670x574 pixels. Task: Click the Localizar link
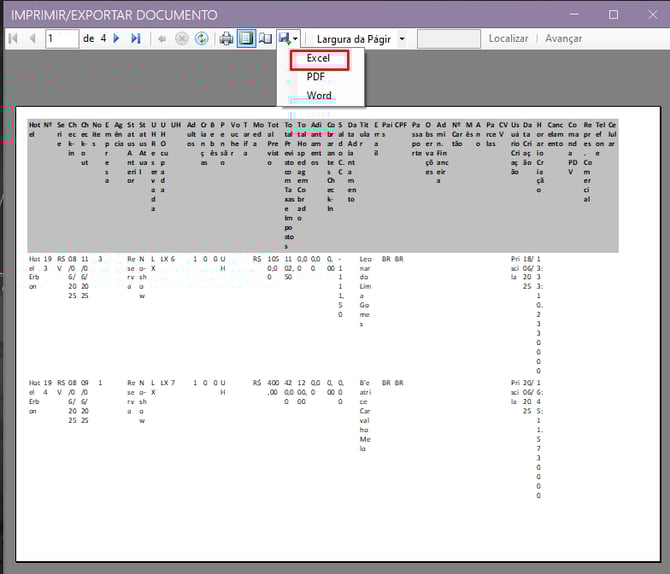coord(508,38)
